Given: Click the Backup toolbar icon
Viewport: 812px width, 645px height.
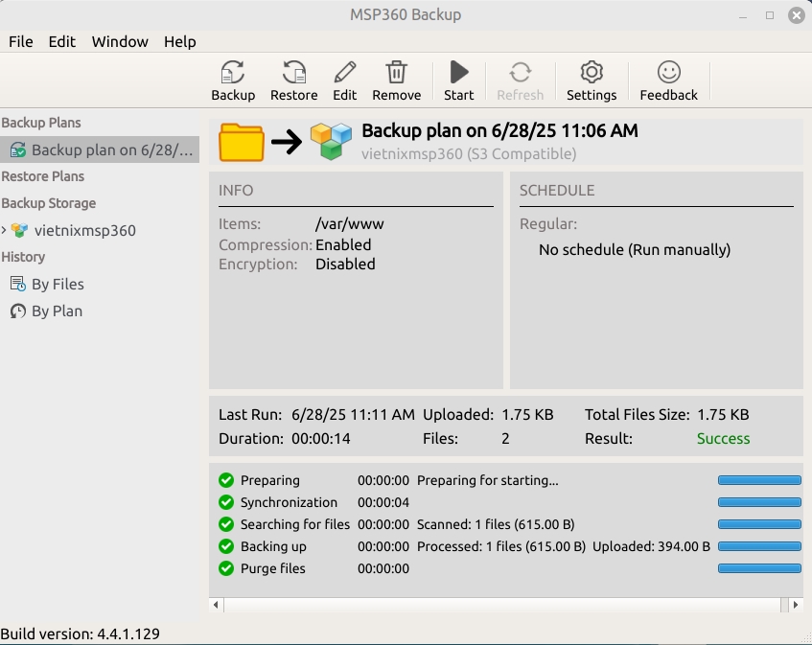Looking at the screenshot, I should tap(233, 73).
